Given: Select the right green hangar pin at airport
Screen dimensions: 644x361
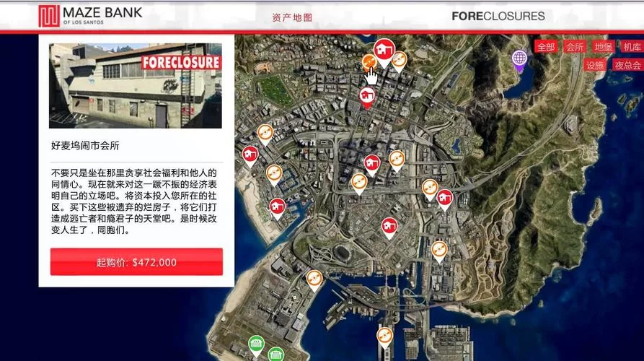Looking at the screenshot, I should (275, 354).
